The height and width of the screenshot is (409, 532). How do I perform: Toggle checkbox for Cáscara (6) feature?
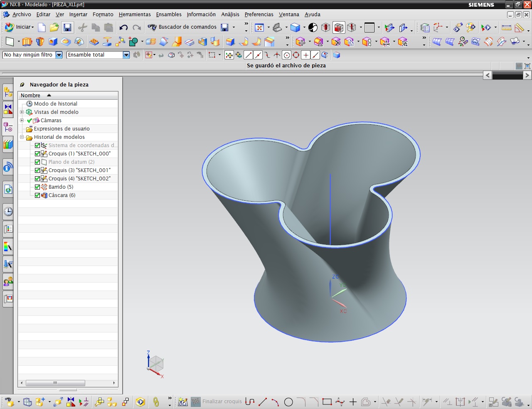(x=37, y=195)
